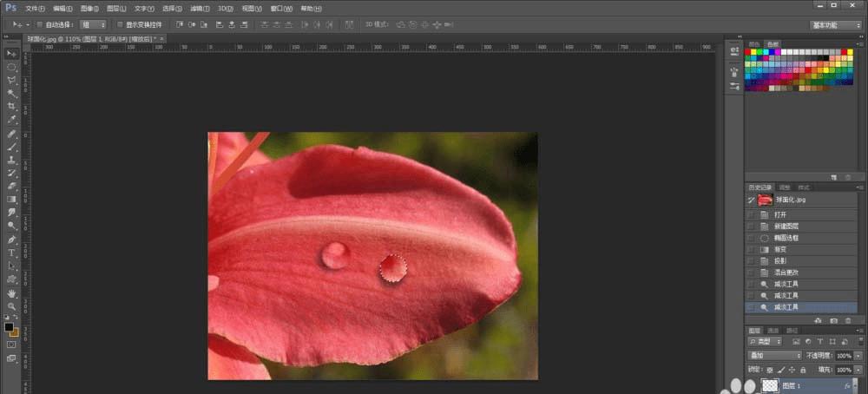Select the Hand tool
The width and height of the screenshot is (868, 394).
[12, 293]
